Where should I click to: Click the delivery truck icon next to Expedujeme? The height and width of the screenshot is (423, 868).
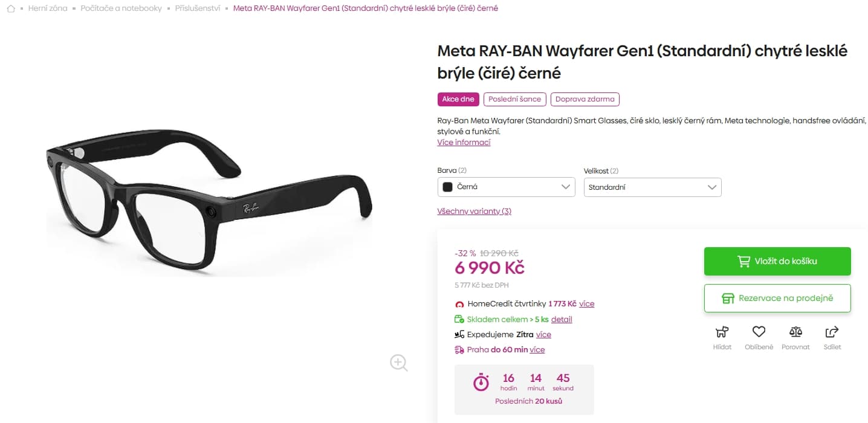(x=459, y=334)
